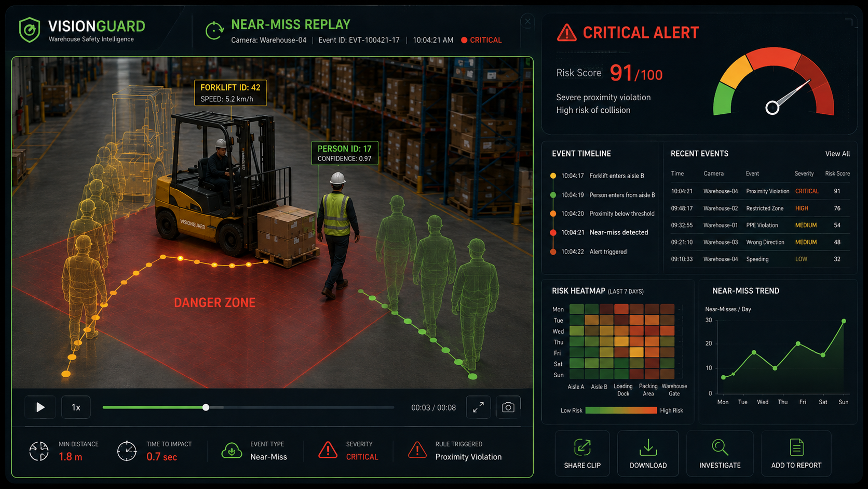Click the Share Clip button
868x489 pixels.
point(582,453)
